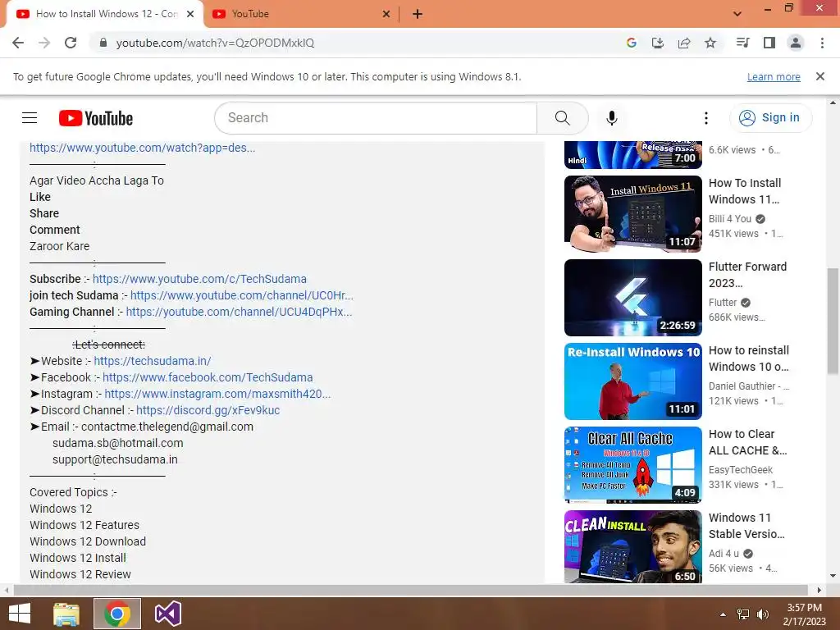
Task: Go back to the previous page
Action: click(18, 43)
